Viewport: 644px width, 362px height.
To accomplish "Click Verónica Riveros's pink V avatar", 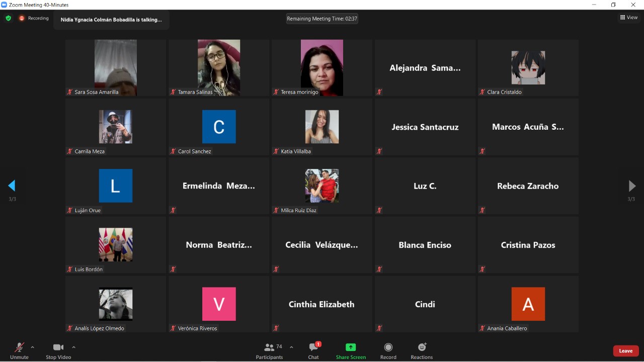I will point(219,304).
